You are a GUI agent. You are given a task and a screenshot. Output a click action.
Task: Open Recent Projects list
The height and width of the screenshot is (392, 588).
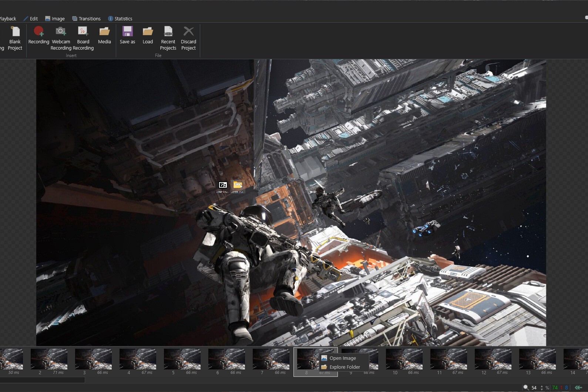pos(168,38)
